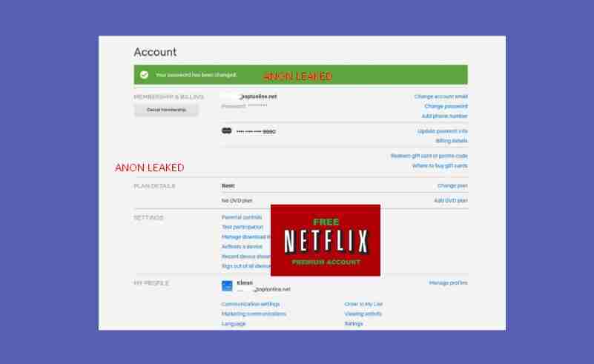The width and height of the screenshot is (594, 364).
Task: Open Communication settings link
Action: point(251,304)
